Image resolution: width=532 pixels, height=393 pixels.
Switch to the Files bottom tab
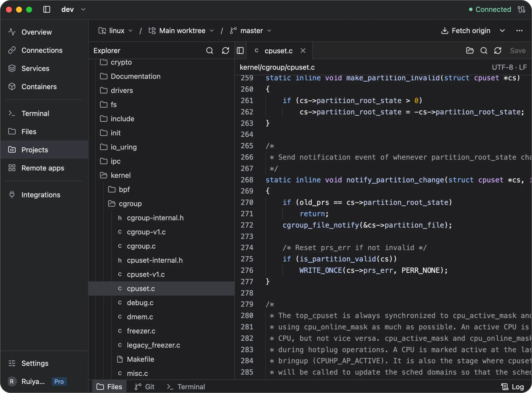tap(109, 387)
